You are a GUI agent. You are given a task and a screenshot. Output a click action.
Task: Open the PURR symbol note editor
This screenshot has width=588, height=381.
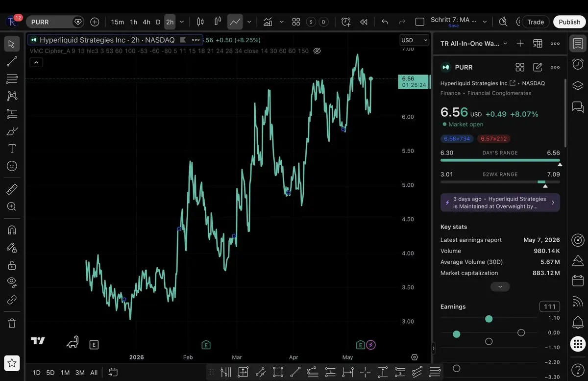[538, 67]
